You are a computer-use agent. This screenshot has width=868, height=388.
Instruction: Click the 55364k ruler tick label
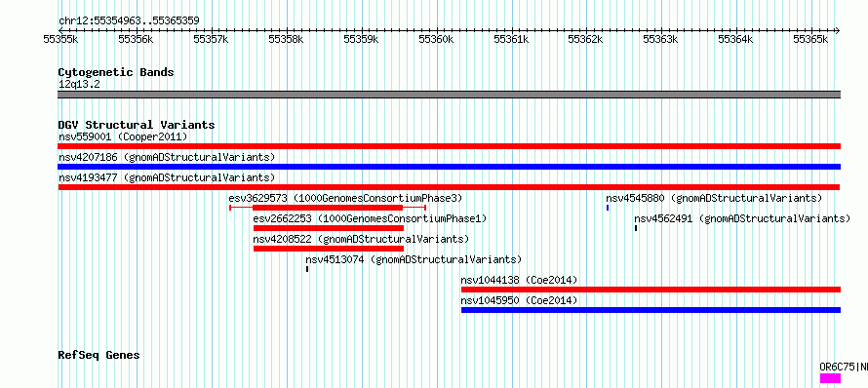coord(735,39)
